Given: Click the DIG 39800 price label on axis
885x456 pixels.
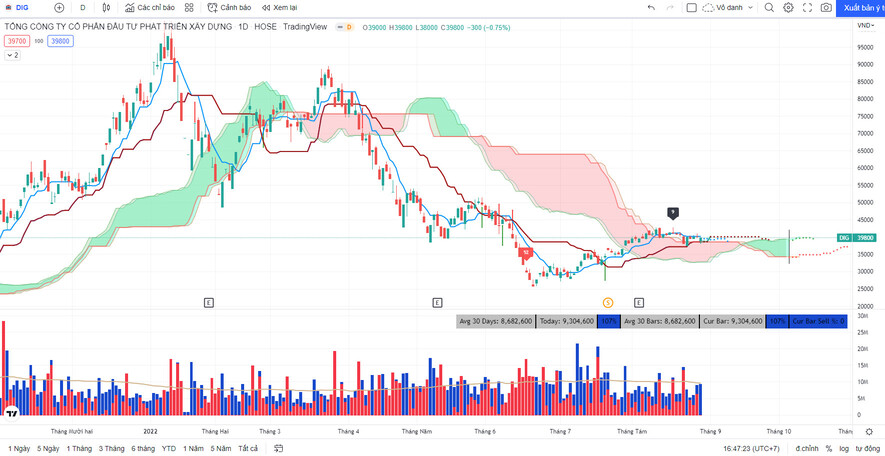Looking at the screenshot, I should click(858, 238).
